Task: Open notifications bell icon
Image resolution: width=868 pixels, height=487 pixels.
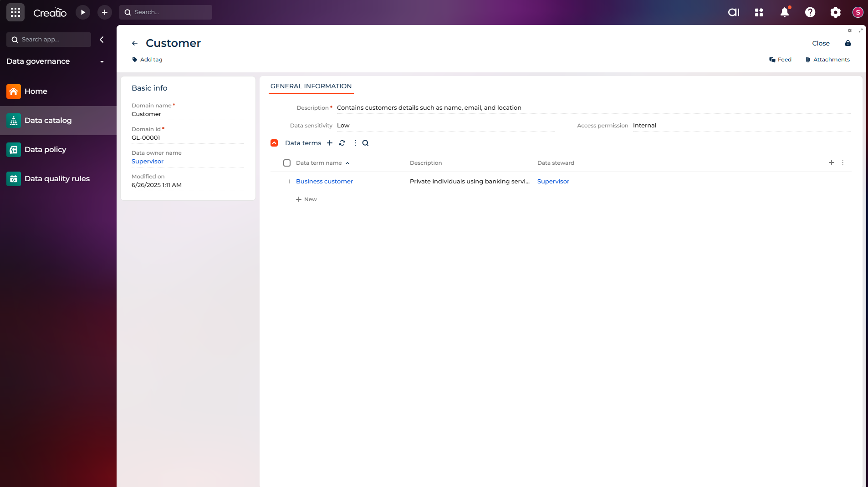Action: click(x=785, y=12)
